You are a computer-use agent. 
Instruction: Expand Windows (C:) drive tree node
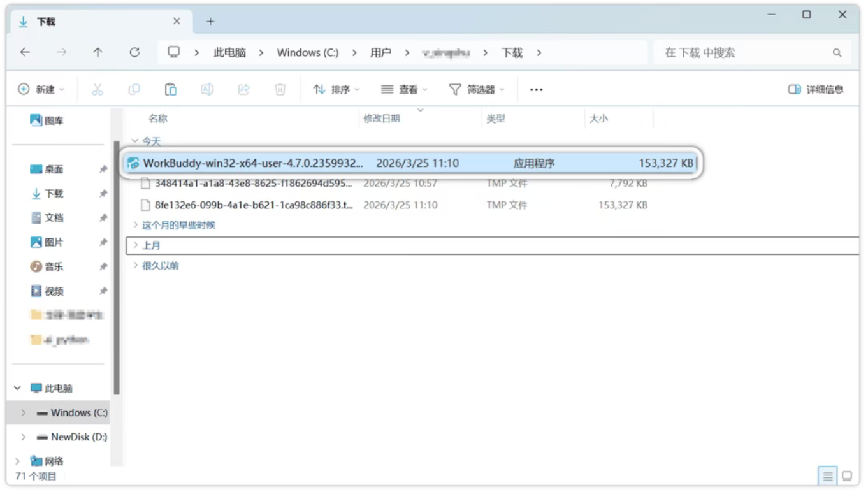coord(24,413)
